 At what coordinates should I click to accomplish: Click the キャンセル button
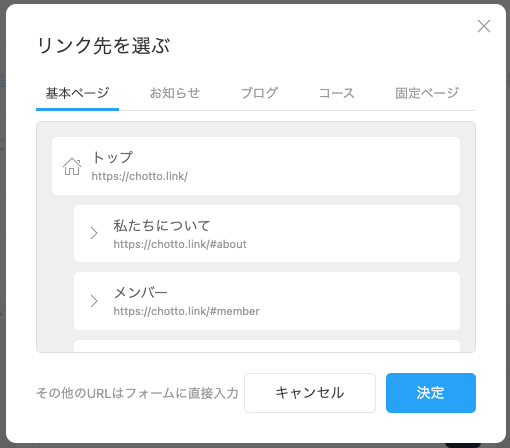(x=310, y=393)
